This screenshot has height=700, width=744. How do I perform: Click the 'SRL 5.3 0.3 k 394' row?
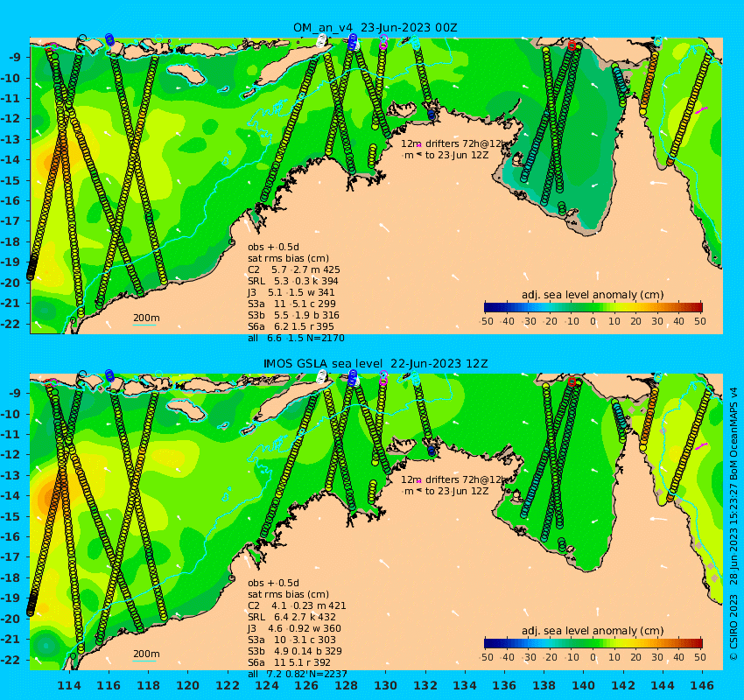[x=292, y=281]
